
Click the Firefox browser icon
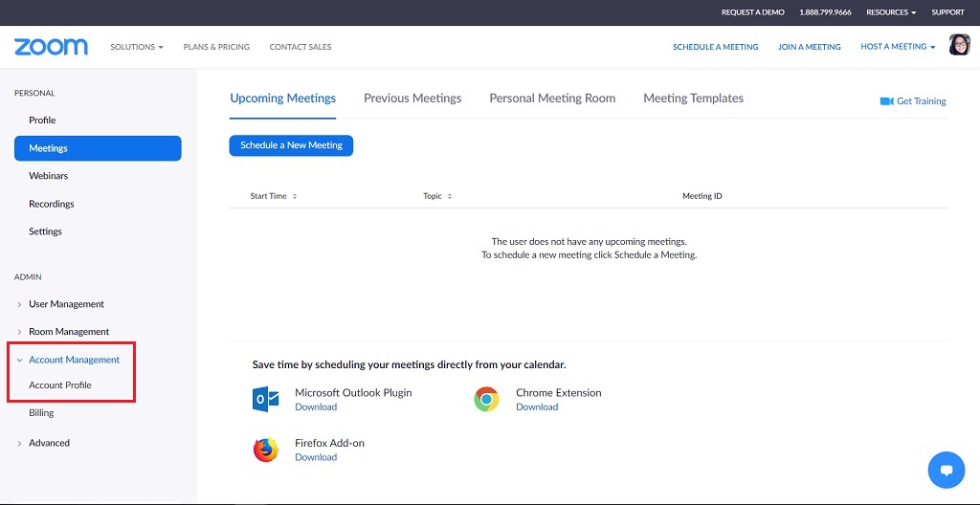[x=266, y=450]
